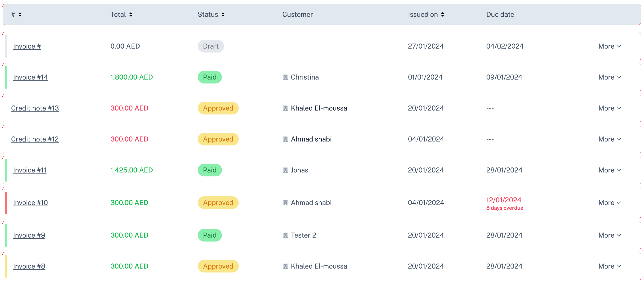Open More dropdown on Credit note #12

tap(610, 139)
